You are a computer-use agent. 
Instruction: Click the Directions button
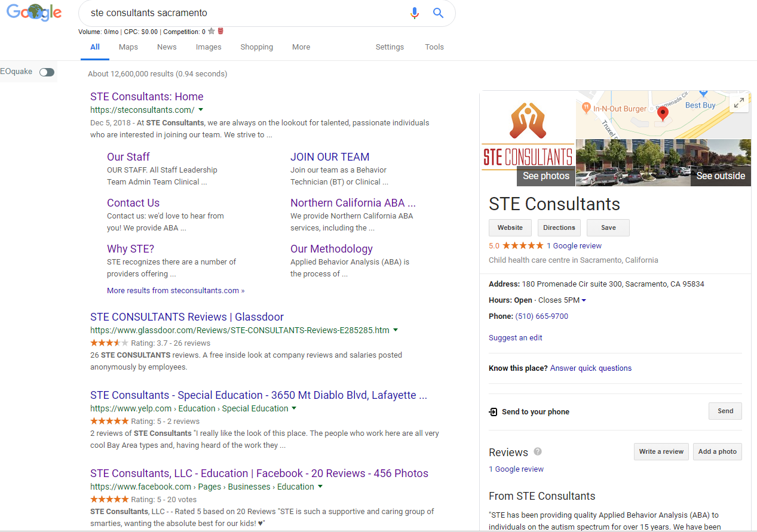[559, 227]
